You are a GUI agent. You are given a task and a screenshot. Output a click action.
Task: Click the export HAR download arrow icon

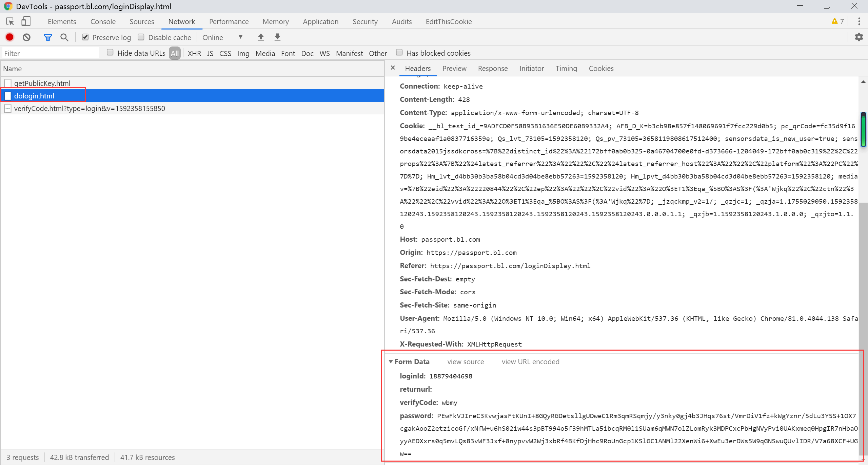point(277,37)
